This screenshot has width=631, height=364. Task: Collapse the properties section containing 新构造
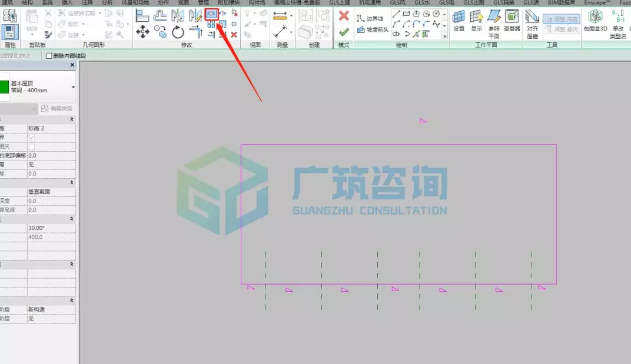point(72,300)
